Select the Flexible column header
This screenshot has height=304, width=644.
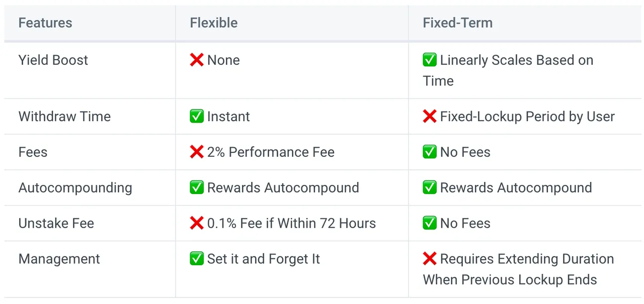[214, 23]
